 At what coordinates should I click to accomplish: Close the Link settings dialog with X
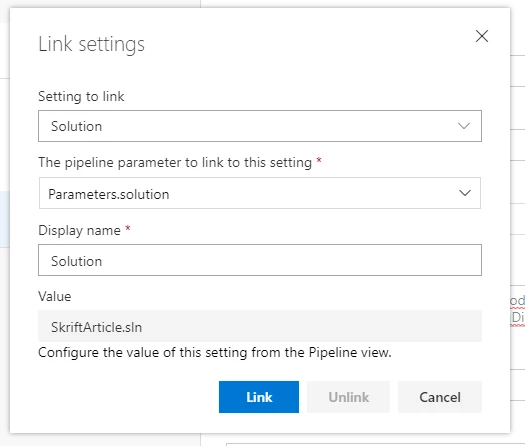click(482, 36)
